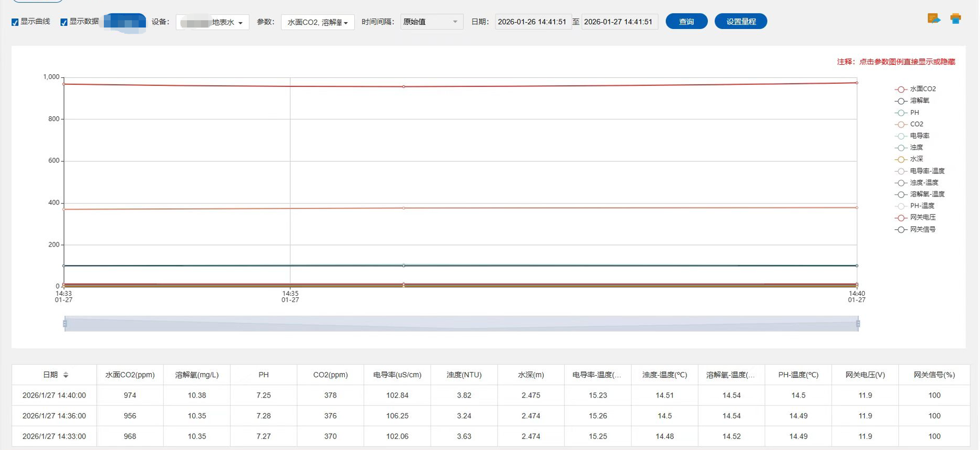Toggle the CO2 legend series
Image resolution: width=980 pixels, height=450 pixels.
point(909,124)
